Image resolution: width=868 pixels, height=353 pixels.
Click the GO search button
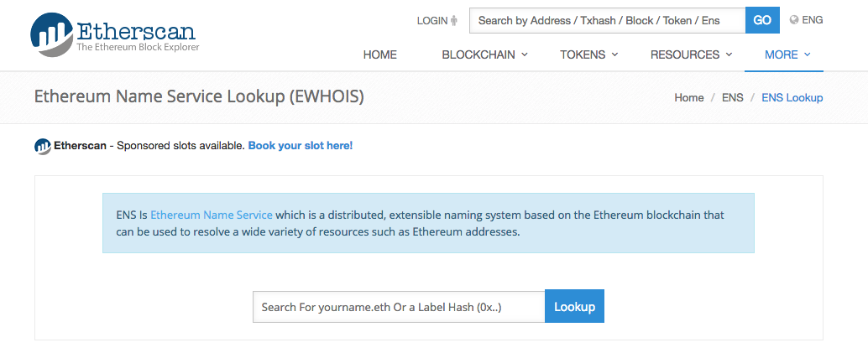[x=762, y=20]
